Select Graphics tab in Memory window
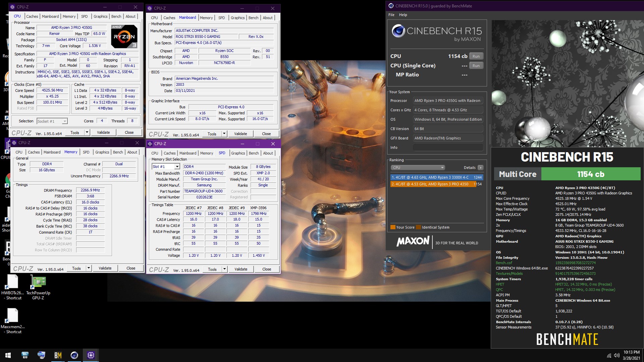This screenshot has width=644, height=362. [102, 152]
